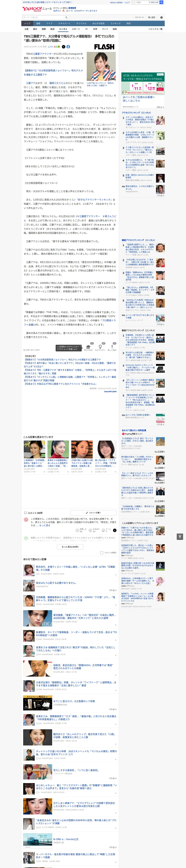
Task: Select トップ tab in main navigation
Action: (x=27, y=24)
